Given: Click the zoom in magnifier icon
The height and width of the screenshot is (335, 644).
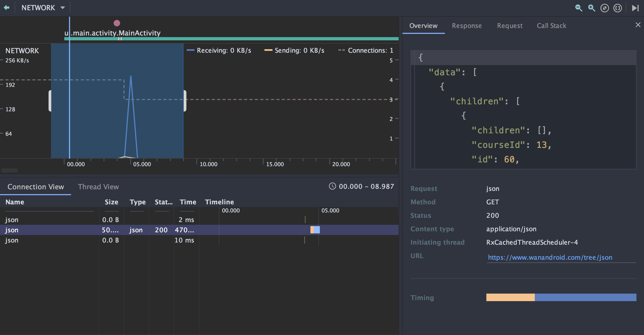Looking at the screenshot, I should [x=591, y=8].
